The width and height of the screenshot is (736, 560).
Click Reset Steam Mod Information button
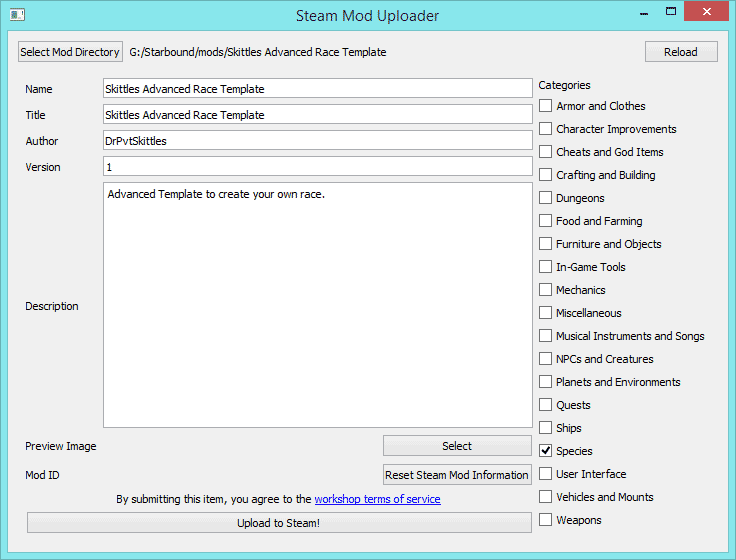[x=457, y=475]
